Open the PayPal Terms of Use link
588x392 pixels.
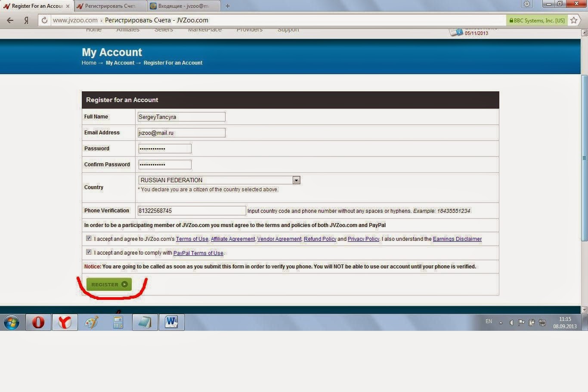(198, 253)
